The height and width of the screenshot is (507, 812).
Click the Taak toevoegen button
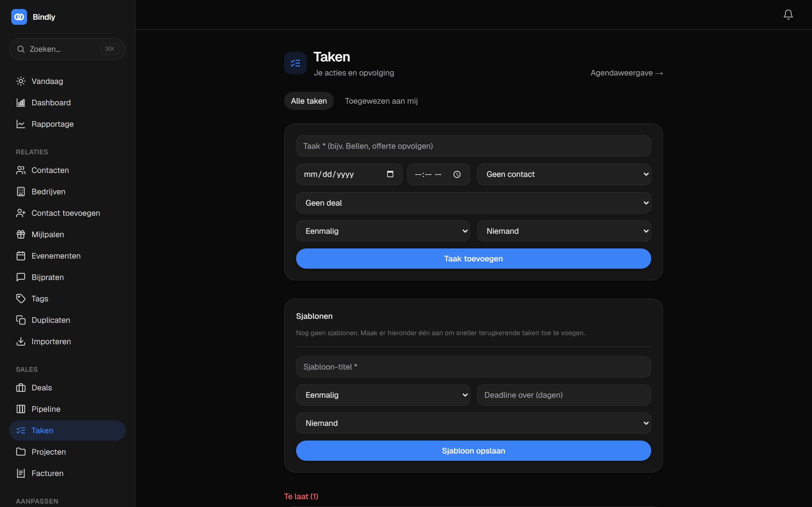tap(473, 259)
